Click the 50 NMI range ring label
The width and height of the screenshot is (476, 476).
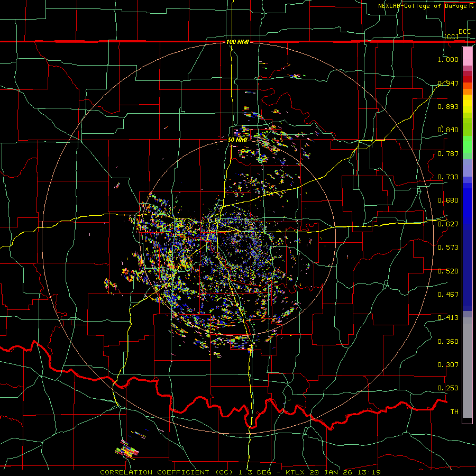click(237, 140)
